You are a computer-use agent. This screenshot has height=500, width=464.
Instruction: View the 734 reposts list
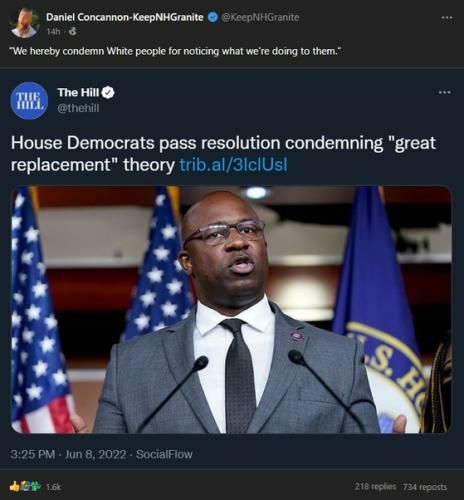425,487
